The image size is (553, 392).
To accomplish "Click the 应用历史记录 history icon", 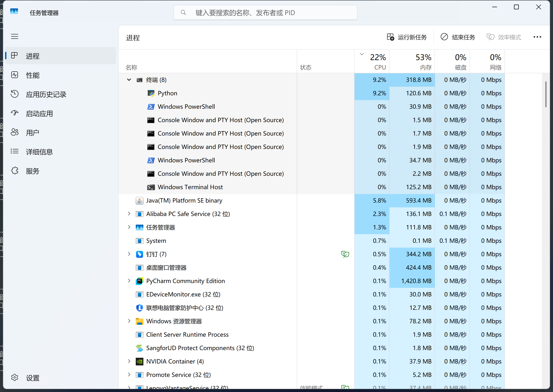I will [14, 94].
